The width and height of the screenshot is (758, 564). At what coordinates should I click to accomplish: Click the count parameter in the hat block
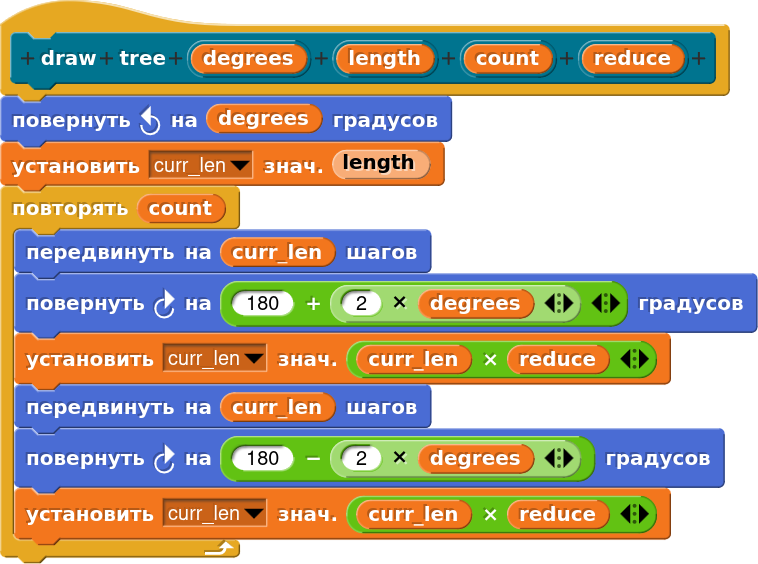[507, 58]
